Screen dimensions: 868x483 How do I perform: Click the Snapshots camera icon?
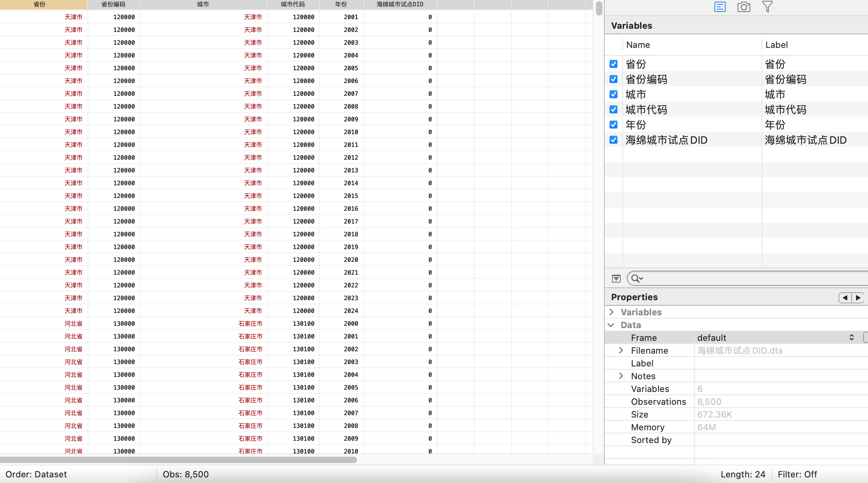744,7
